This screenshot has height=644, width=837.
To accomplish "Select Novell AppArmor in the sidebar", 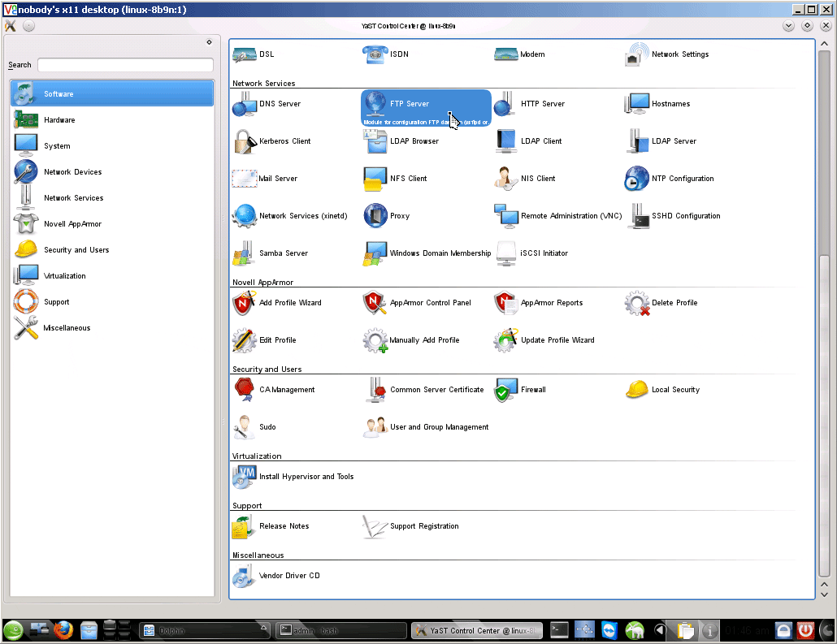I will tap(112, 224).
